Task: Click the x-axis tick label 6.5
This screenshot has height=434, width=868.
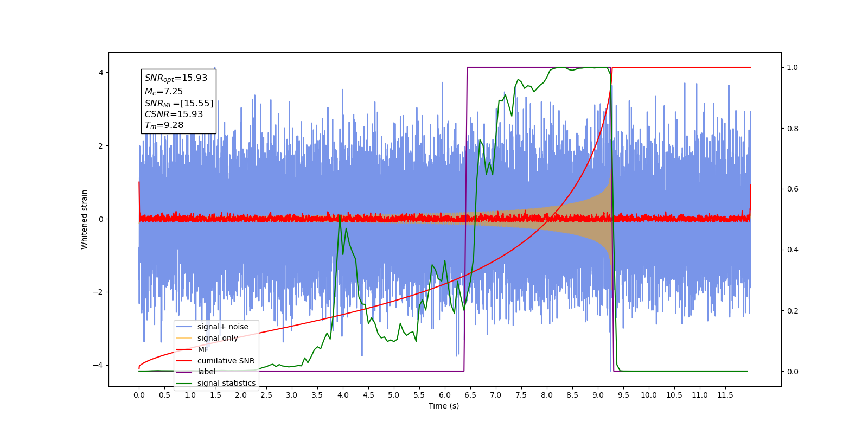Action: [x=470, y=395]
